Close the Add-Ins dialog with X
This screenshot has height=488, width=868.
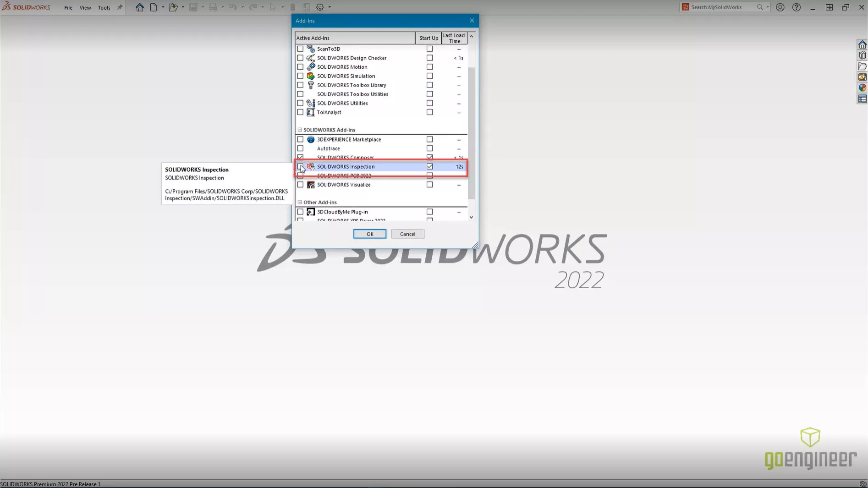click(472, 21)
